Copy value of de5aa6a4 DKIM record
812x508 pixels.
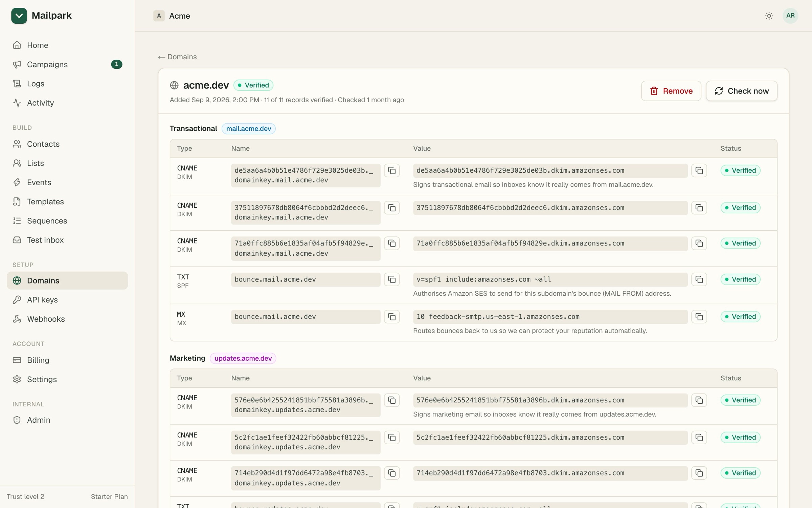pyautogui.click(x=699, y=170)
